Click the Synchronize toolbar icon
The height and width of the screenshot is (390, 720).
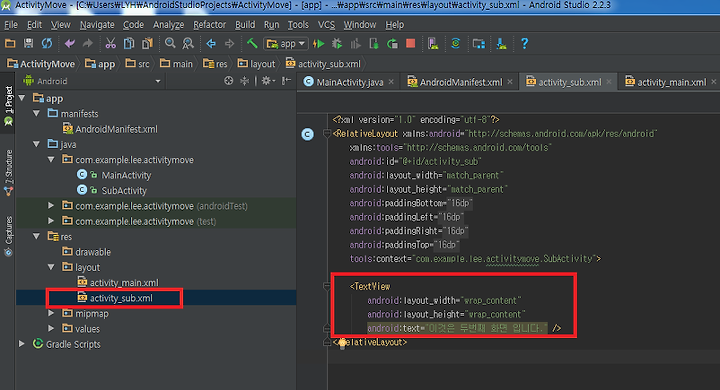pos(47,44)
